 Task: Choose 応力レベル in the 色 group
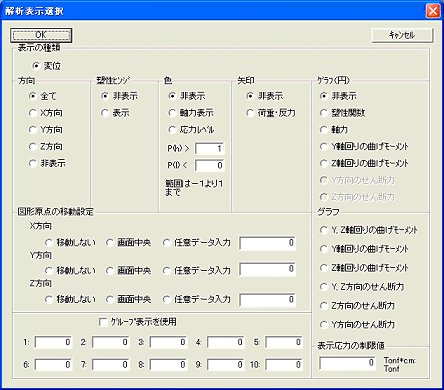[x=191, y=130]
